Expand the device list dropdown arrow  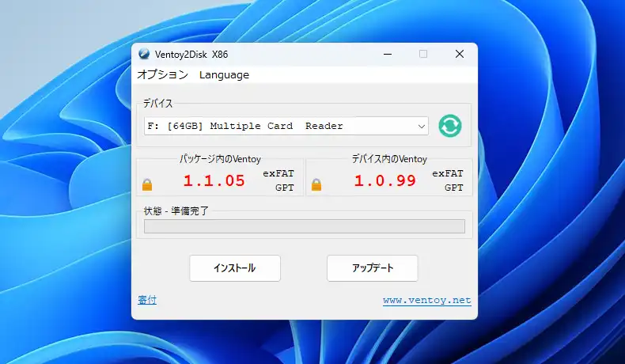pyautogui.click(x=421, y=126)
